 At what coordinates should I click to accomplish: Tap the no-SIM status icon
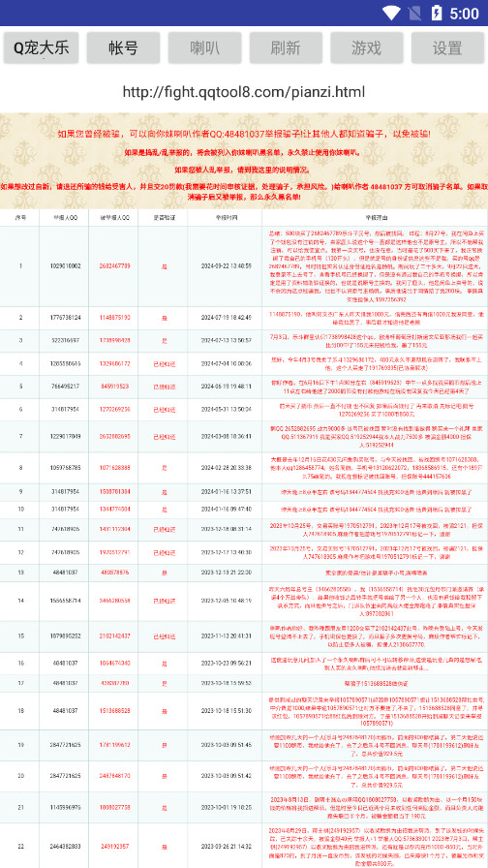415,13
